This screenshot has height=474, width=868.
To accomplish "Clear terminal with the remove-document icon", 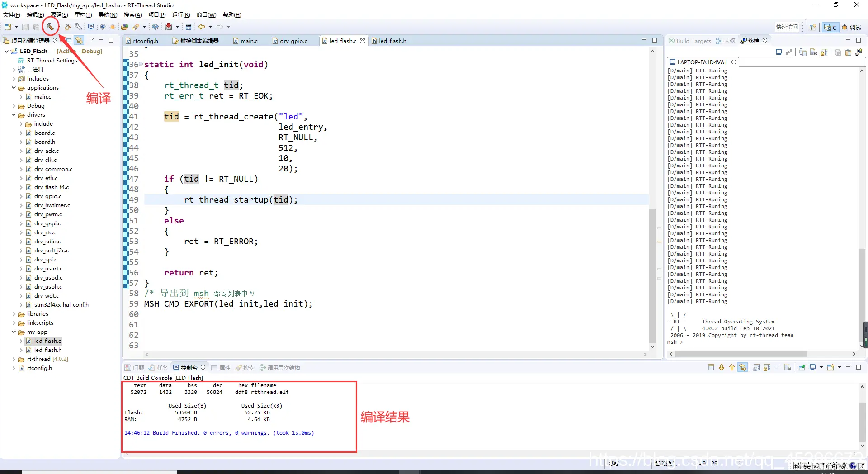I will coord(813,52).
